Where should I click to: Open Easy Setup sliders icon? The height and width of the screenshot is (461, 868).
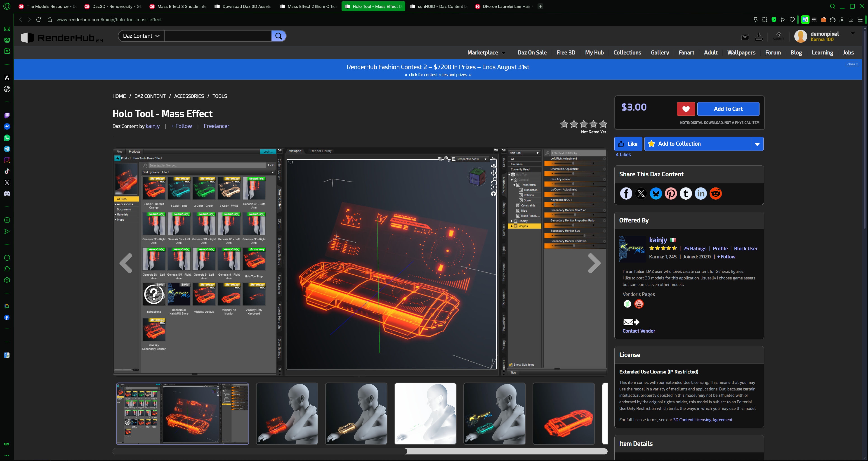[860, 19]
